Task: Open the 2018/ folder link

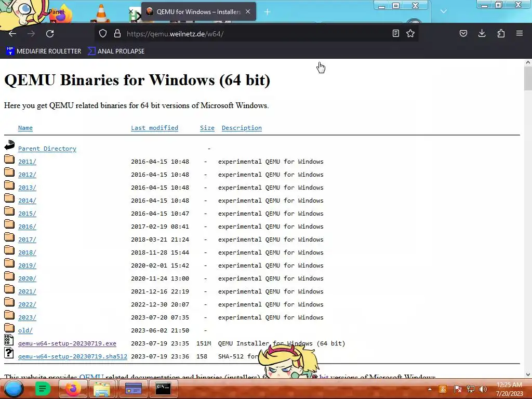Action: [27, 252]
